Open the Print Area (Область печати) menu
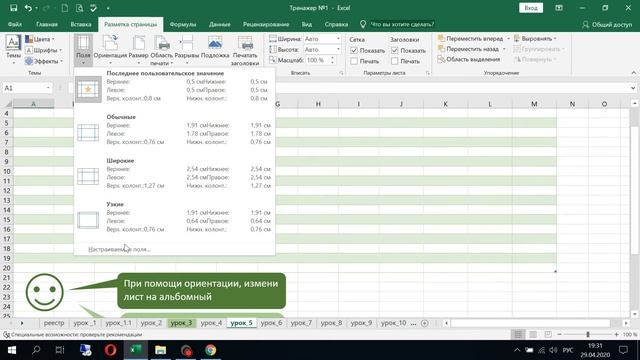 pos(162,50)
